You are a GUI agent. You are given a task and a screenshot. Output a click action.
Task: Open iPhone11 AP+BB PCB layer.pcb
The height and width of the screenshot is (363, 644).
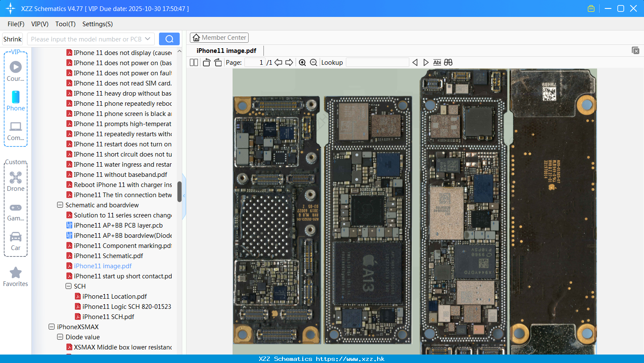[118, 225]
